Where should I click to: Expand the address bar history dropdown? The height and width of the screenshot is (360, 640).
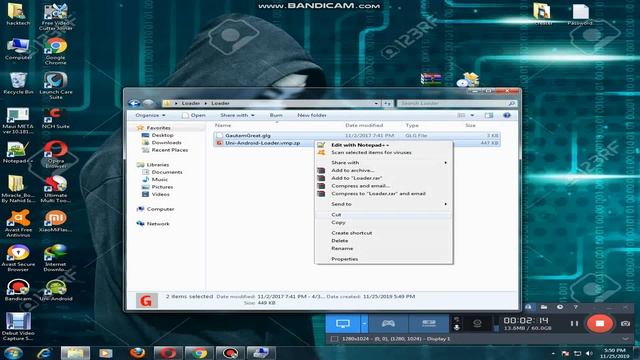pyautogui.click(x=376, y=103)
